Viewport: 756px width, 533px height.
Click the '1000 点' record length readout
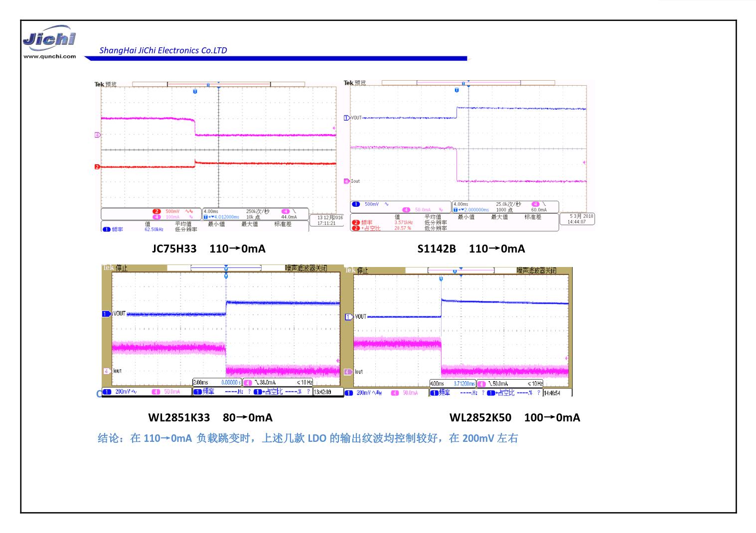[504, 210]
